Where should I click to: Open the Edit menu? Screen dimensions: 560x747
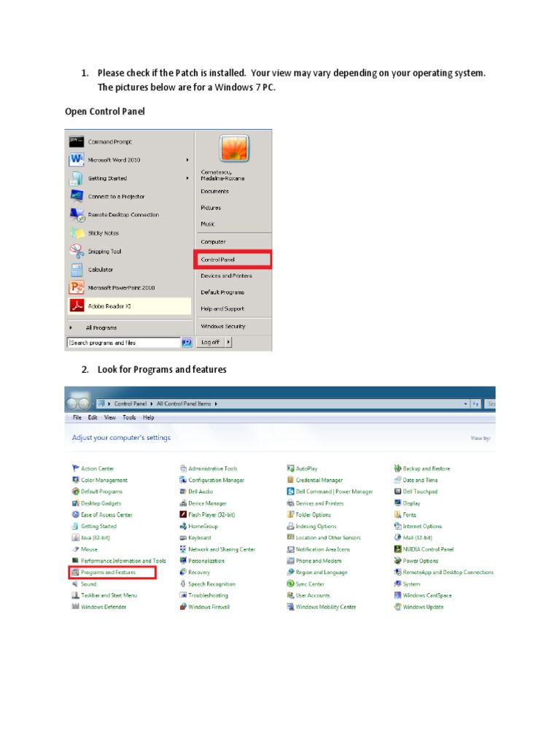click(x=93, y=417)
